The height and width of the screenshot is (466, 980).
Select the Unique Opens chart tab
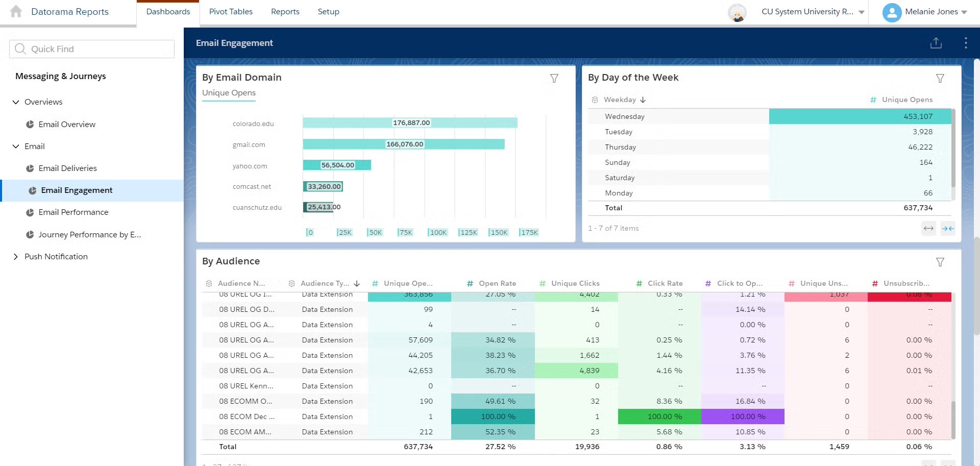coord(229,93)
